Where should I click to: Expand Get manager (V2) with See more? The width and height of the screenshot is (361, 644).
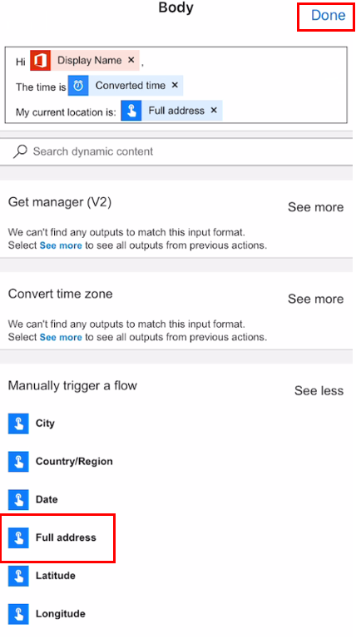[x=315, y=207]
